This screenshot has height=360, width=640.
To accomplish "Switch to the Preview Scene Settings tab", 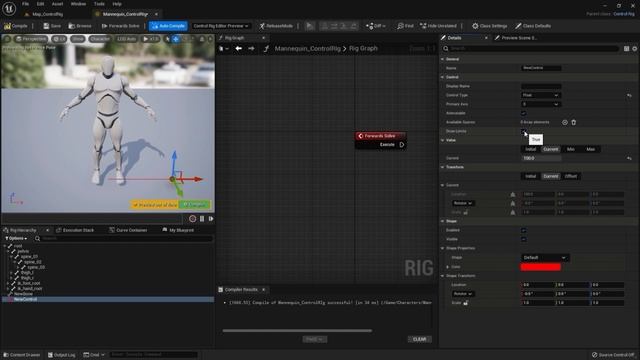I will point(516,38).
